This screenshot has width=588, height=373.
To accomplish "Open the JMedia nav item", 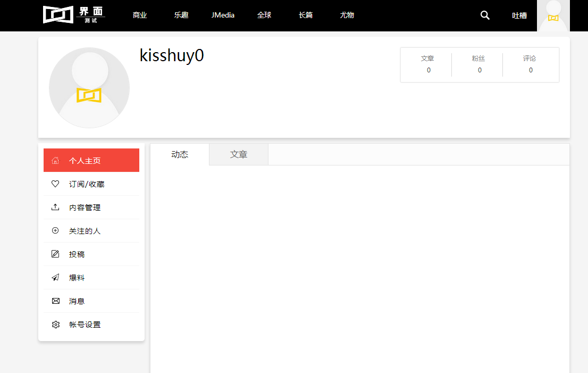I will [x=223, y=15].
